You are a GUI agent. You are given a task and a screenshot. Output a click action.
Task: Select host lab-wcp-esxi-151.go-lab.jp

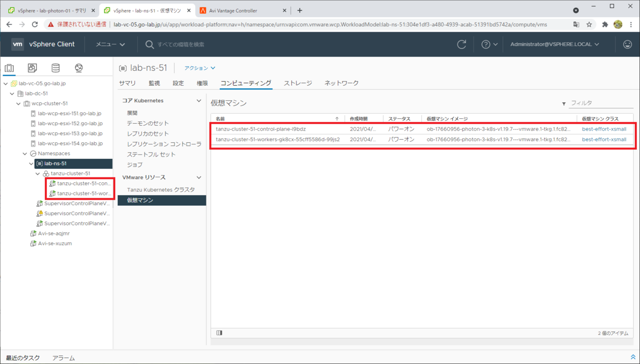69,114
